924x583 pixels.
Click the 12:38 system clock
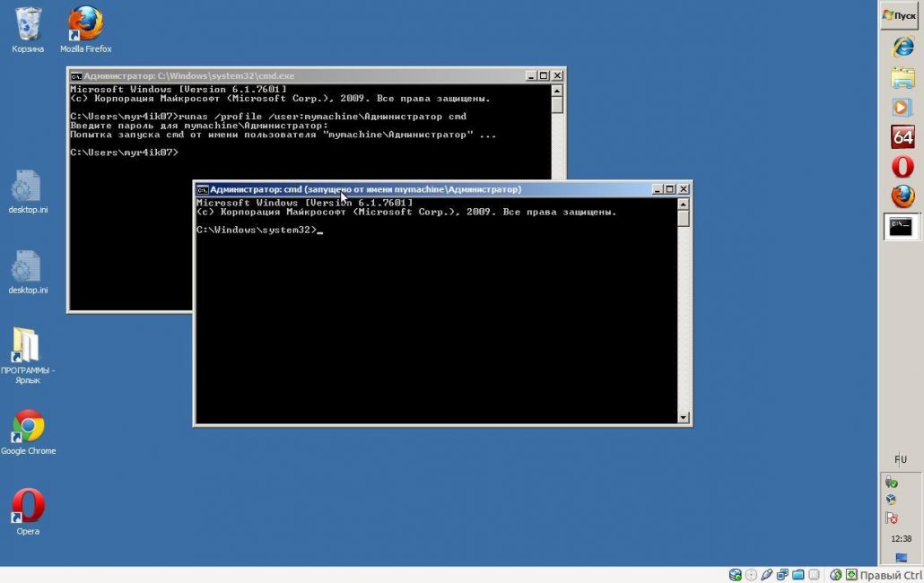901,539
